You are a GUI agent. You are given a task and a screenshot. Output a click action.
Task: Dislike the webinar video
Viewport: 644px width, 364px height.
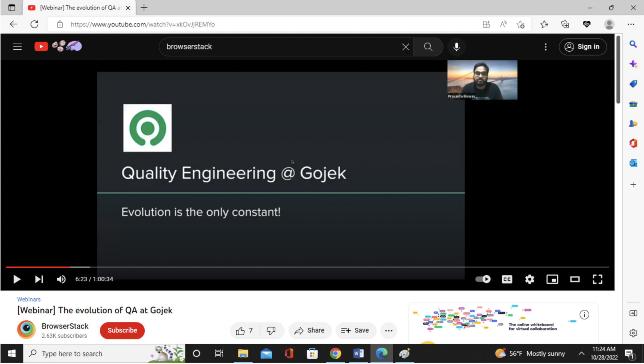271,331
